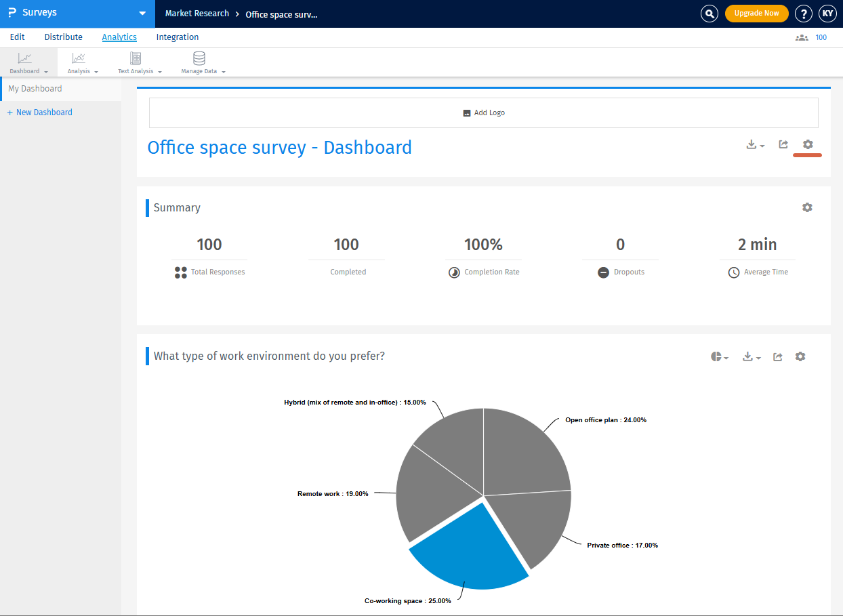The width and height of the screenshot is (843, 616).
Task: Open the Dashboard chart icon in toolbar
Action: tap(25, 58)
